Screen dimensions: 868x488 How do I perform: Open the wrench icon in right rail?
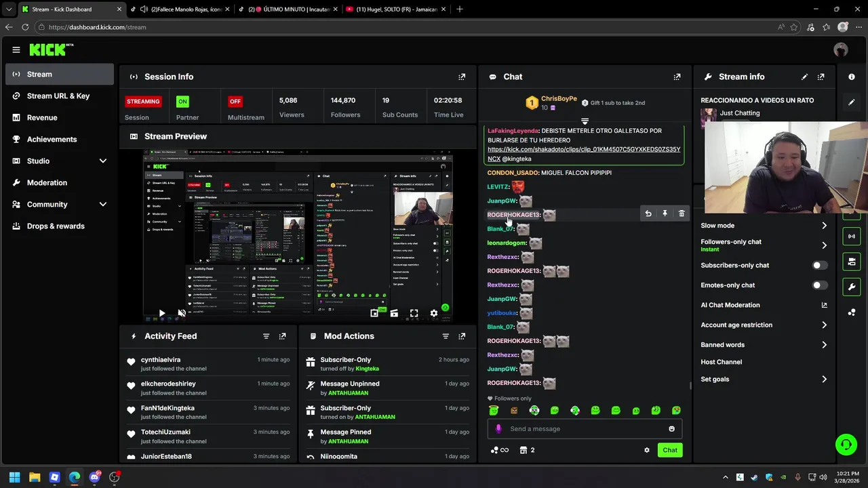pyautogui.click(x=852, y=287)
